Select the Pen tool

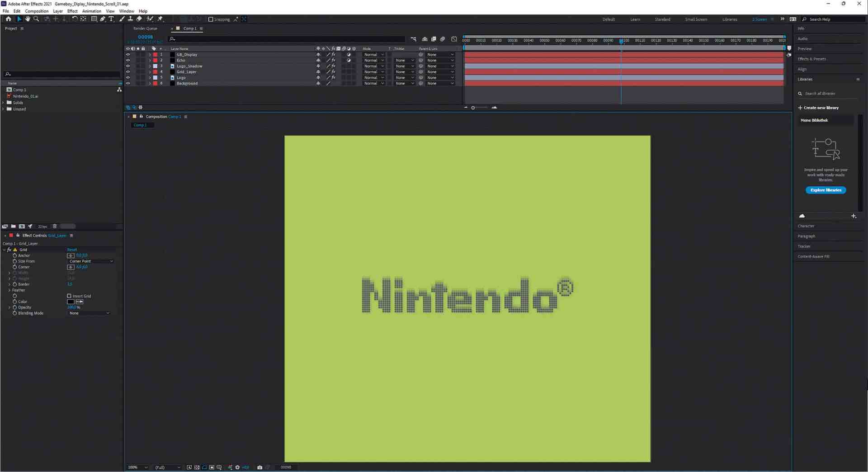point(103,19)
